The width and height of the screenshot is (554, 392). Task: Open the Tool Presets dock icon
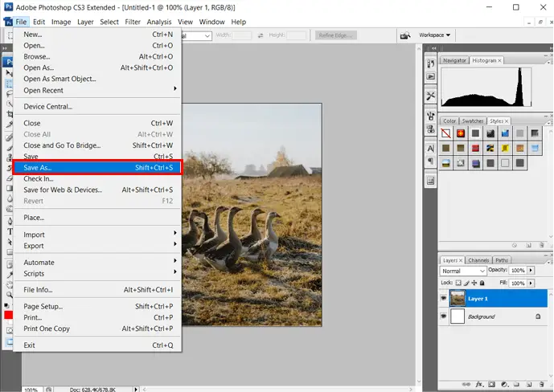coord(431,96)
